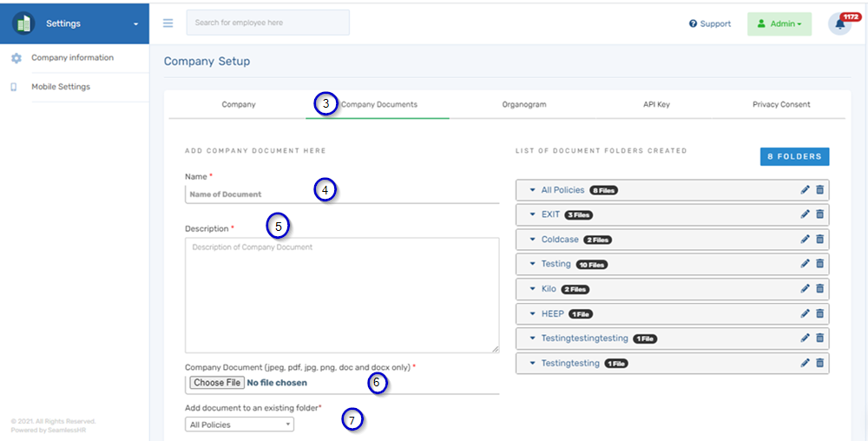868x441 pixels.
Task: Delete the EXIT folder with its trash icon
Action: click(820, 214)
